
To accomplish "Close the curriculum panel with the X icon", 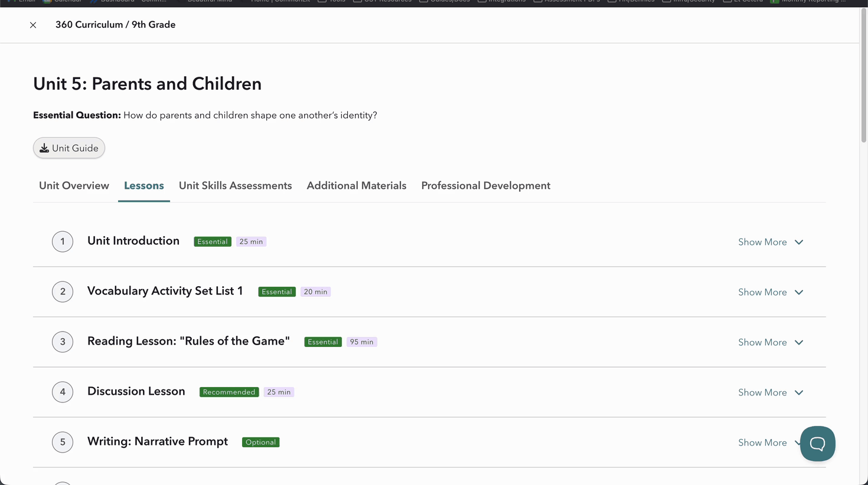I will coord(33,25).
